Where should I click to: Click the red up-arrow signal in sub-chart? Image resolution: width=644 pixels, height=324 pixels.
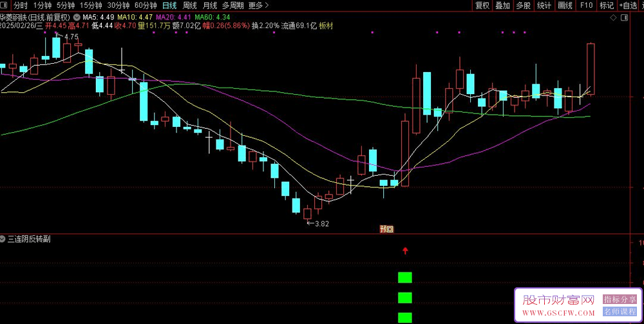405,251
